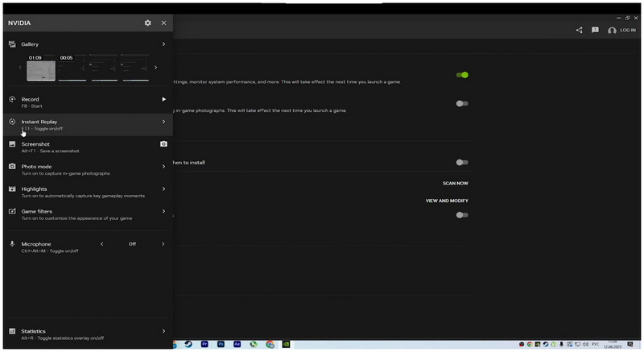
Task: Select the NVIDIA app taskbar icon
Action: click(286, 344)
